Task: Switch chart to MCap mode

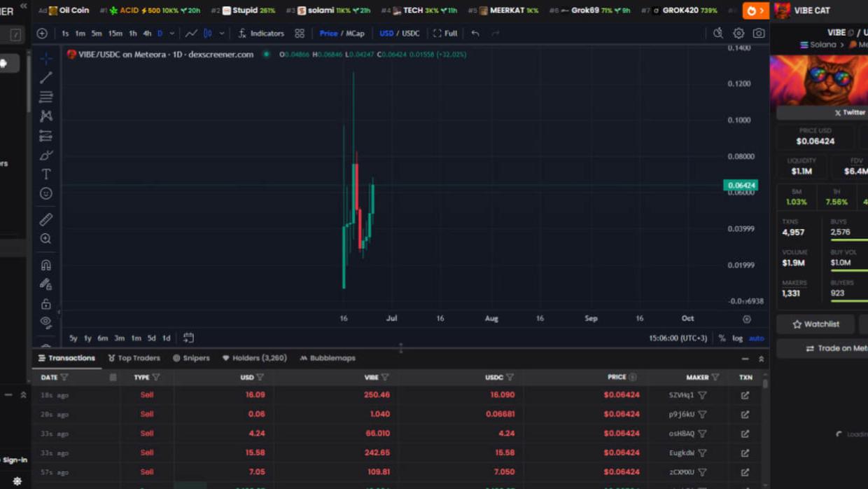Action: tap(355, 33)
